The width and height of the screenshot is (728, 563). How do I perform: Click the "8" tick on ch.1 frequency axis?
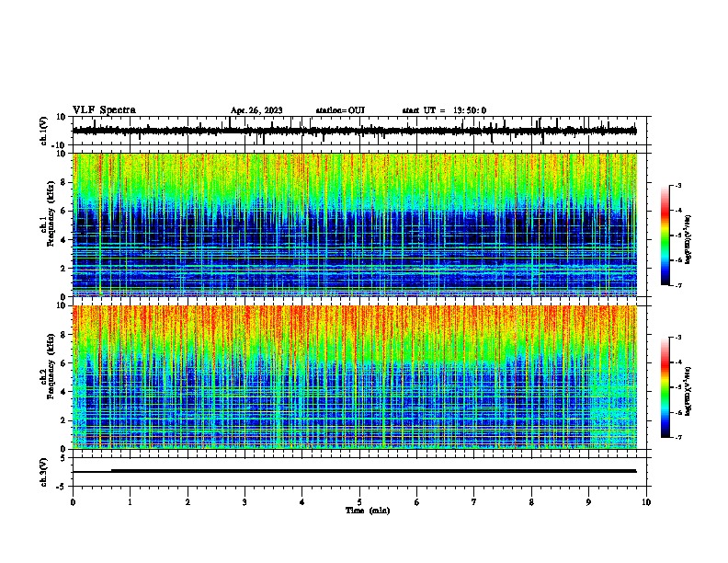click(x=64, y=182)
